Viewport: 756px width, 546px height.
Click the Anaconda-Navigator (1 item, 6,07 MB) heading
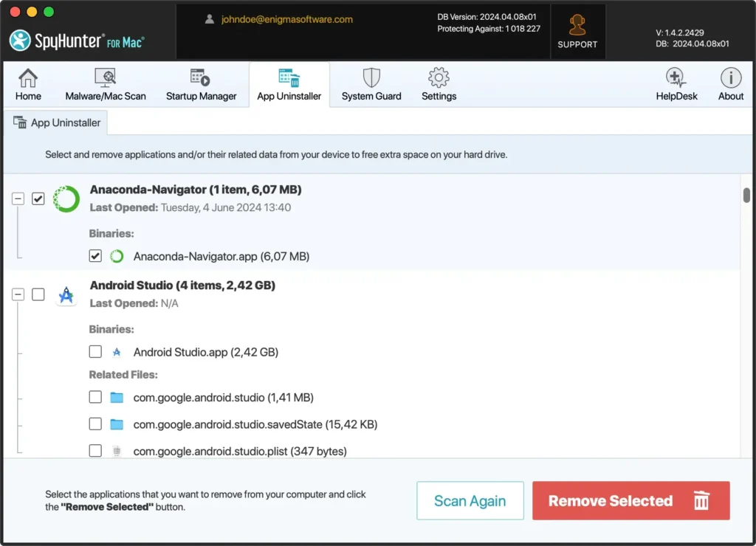coord(196,190)
